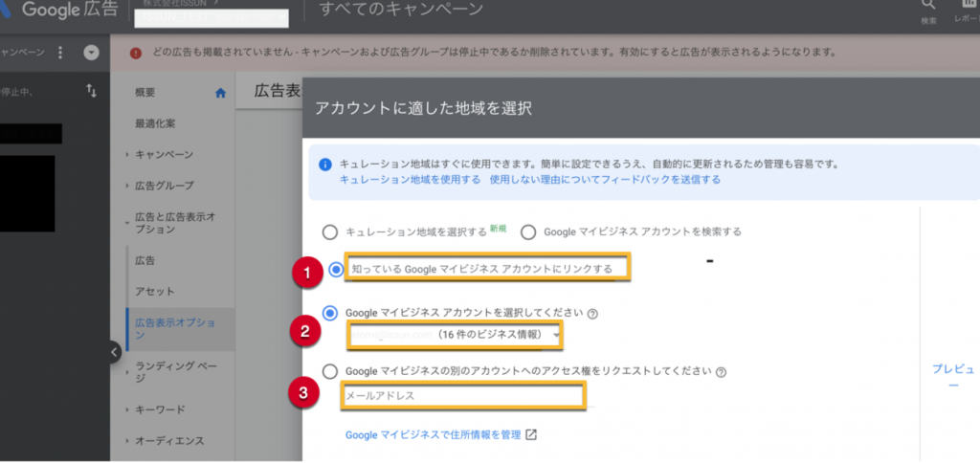Viewport: 980px width, 463px height.
Task: Click the round dropdown arrow in left panel
Action: tap(92, 53)
